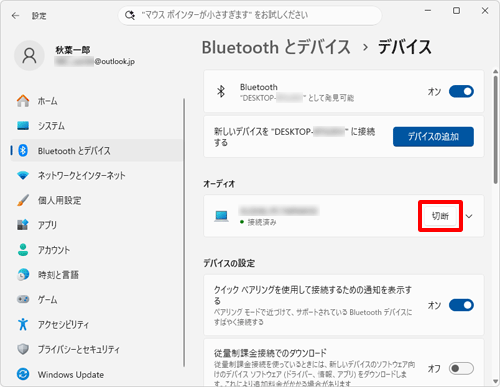
Task: Click the Windows Update sync icon
Action: point(23,374)
